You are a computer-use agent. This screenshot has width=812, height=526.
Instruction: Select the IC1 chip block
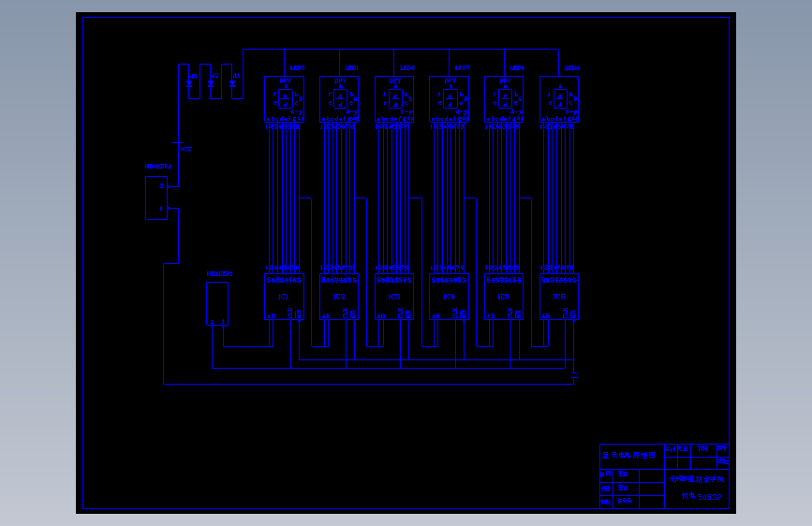[285, 297]
